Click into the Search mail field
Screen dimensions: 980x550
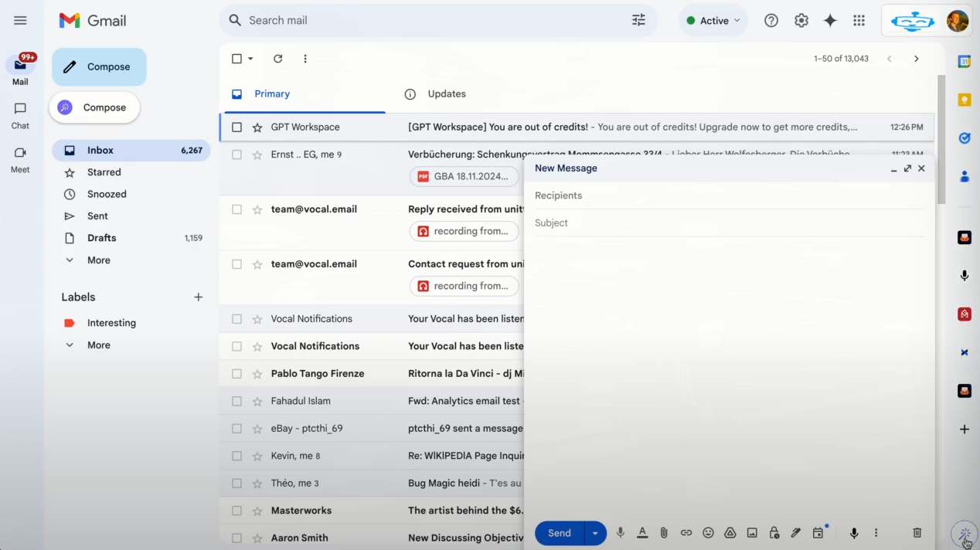click(437, 21)
